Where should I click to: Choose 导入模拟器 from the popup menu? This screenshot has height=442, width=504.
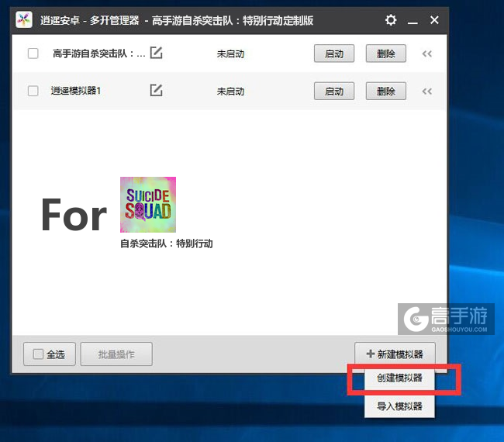tap(399, 406)
